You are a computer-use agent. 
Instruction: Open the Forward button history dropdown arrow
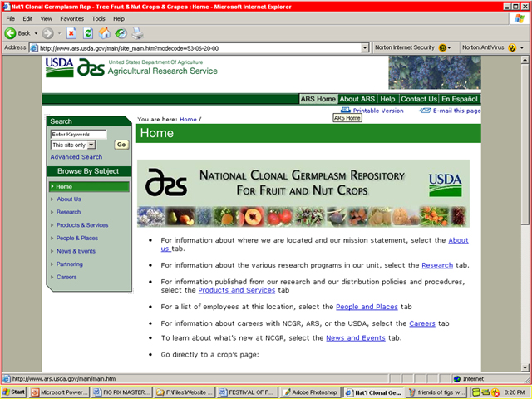coord(59,33)
